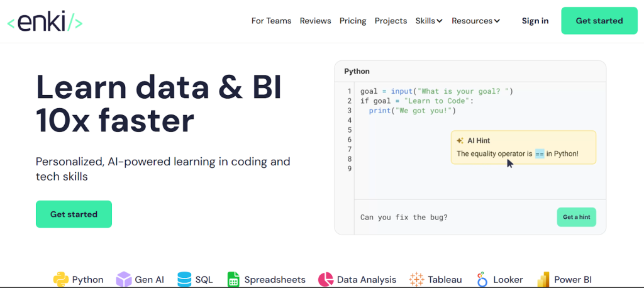The height and width of the screenshot is (288, 644).
Task: Select the SQL database icon
Action: pos(184,279)
